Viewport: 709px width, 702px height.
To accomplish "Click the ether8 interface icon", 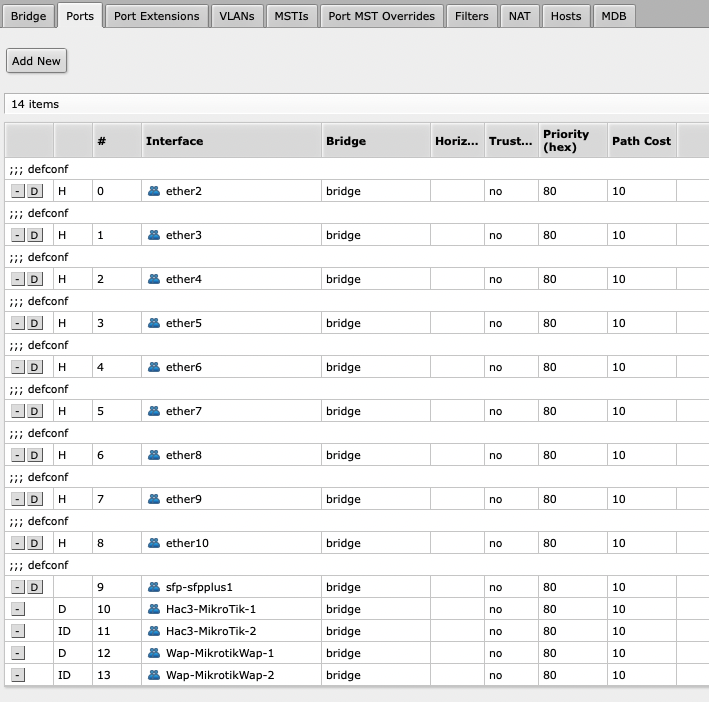I will (x=154, y=455).
